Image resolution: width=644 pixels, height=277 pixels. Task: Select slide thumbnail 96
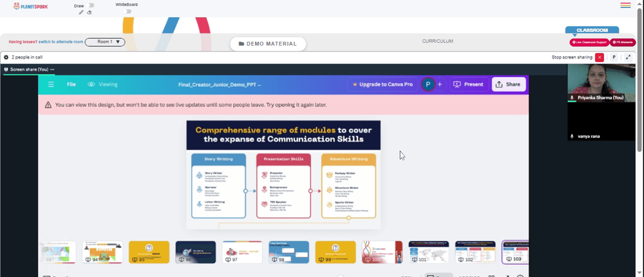pyautogui.click(x=196, y=253)
